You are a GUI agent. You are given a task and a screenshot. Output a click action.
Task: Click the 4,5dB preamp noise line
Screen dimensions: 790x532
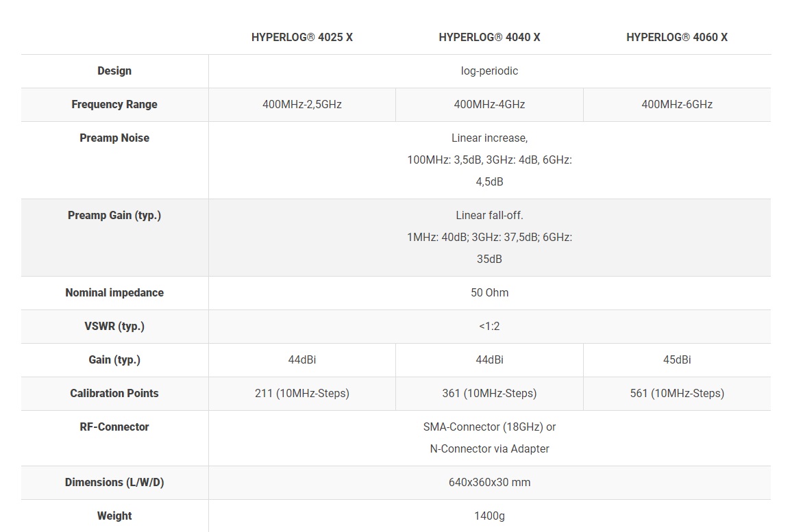coord(489,181)
